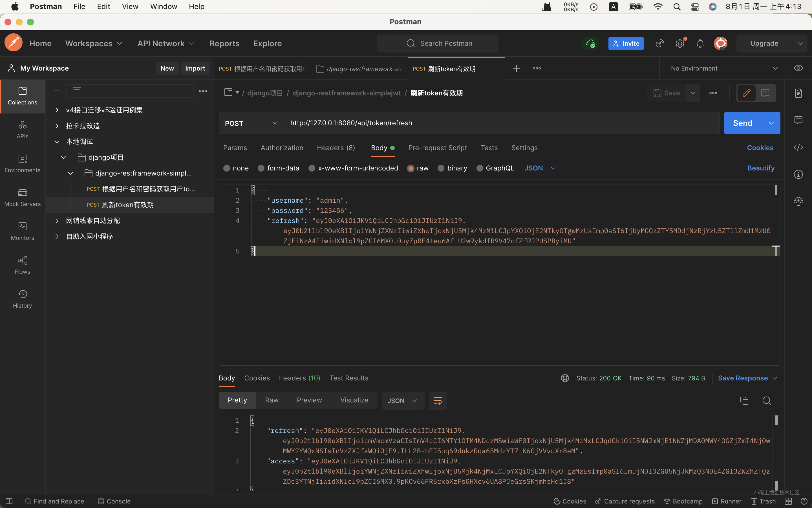Collapse the 本地调试 collection
This screenshot has height=508, width=812.
pyautogui.click(x=57, y=141)
